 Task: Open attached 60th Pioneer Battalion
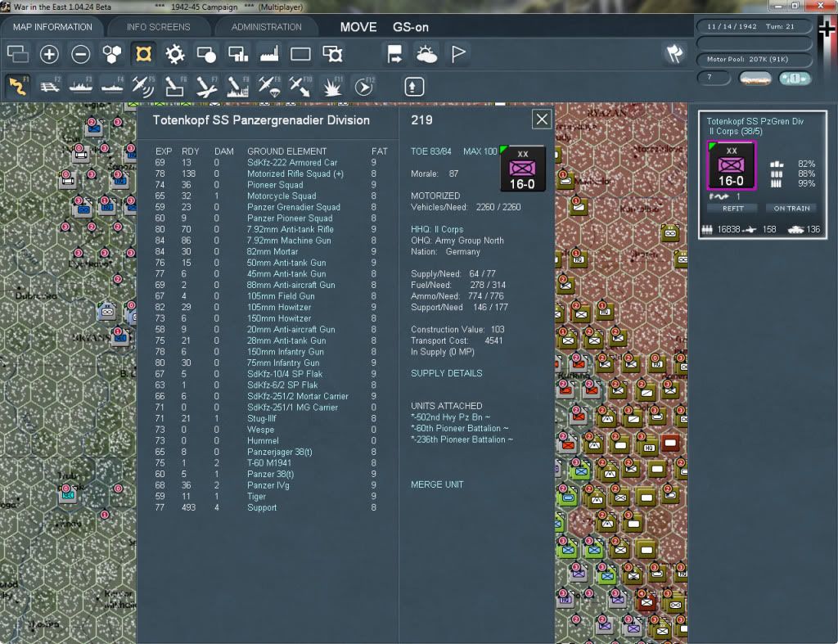[x=460, y=428]
